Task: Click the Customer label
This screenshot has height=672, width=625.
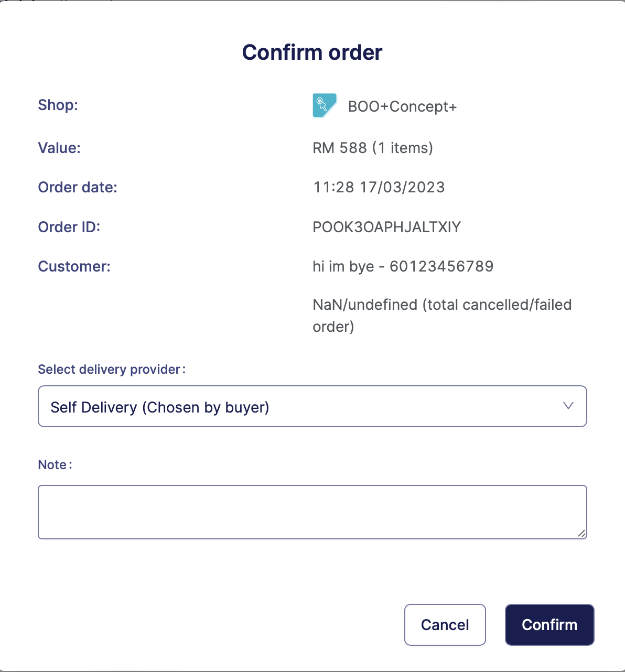Action: 74,266
